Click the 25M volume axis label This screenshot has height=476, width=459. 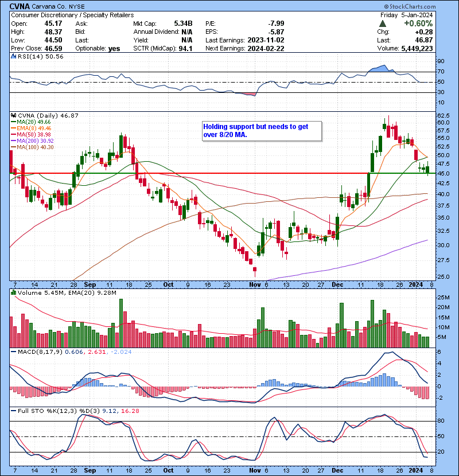(443, 298)
